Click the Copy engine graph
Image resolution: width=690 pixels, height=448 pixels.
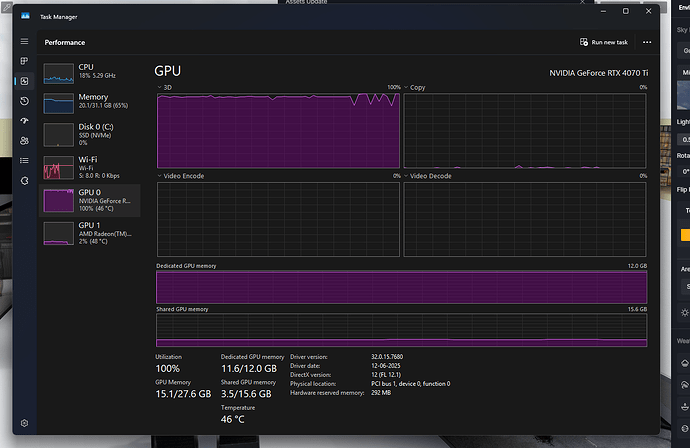click(525, 130)
